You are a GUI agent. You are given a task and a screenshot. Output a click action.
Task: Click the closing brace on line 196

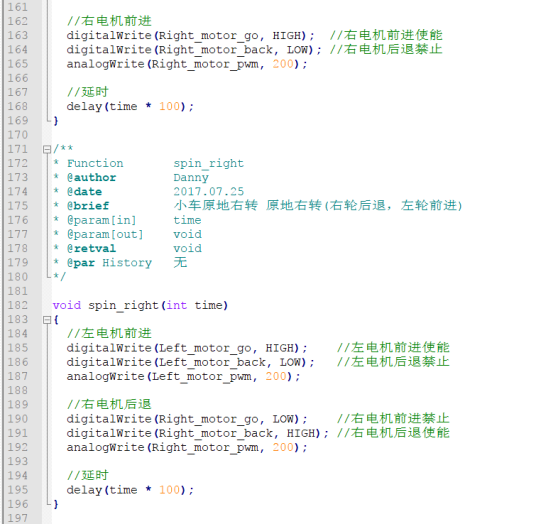coord(56,504)
